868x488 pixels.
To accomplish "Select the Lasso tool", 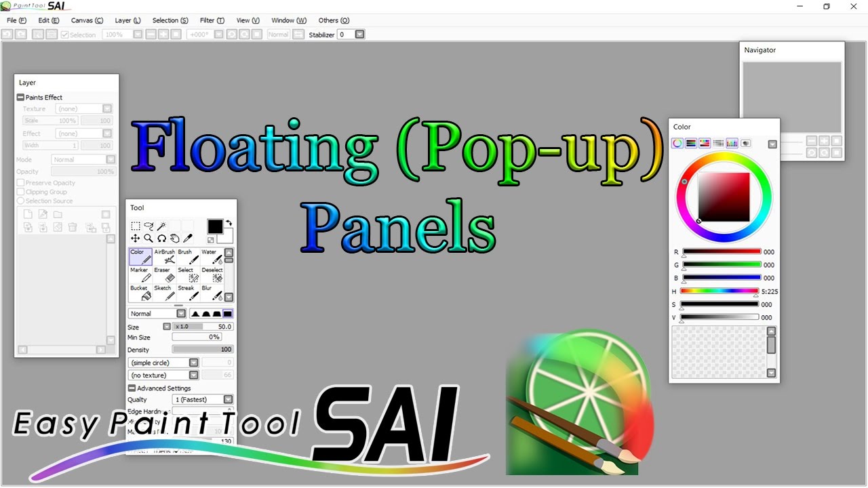I will coord(149,226).
